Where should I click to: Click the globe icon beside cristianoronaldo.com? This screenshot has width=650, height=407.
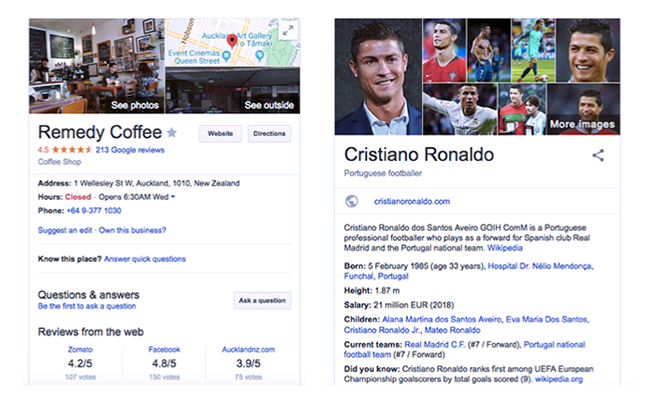click(x=352, y=201)
